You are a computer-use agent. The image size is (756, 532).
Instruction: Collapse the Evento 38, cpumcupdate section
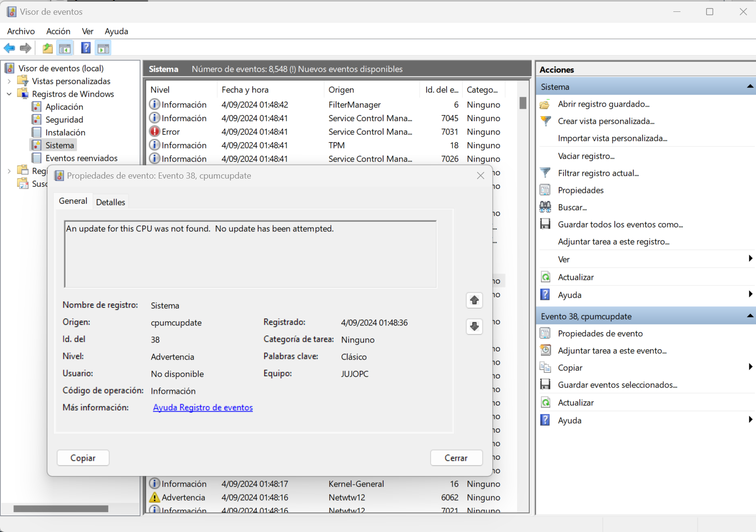pyautogui.click(x=749, y=316)
